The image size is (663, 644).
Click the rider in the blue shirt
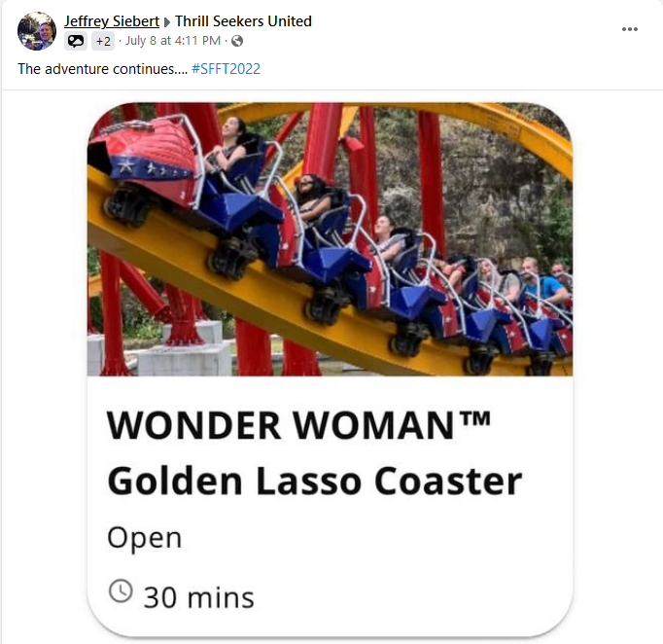540,281
